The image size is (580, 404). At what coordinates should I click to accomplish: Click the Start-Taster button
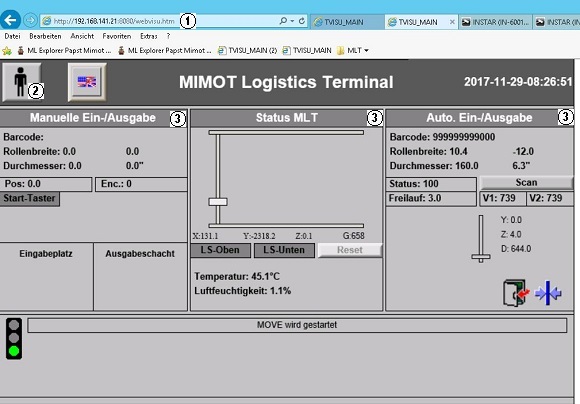pos(30,199)
